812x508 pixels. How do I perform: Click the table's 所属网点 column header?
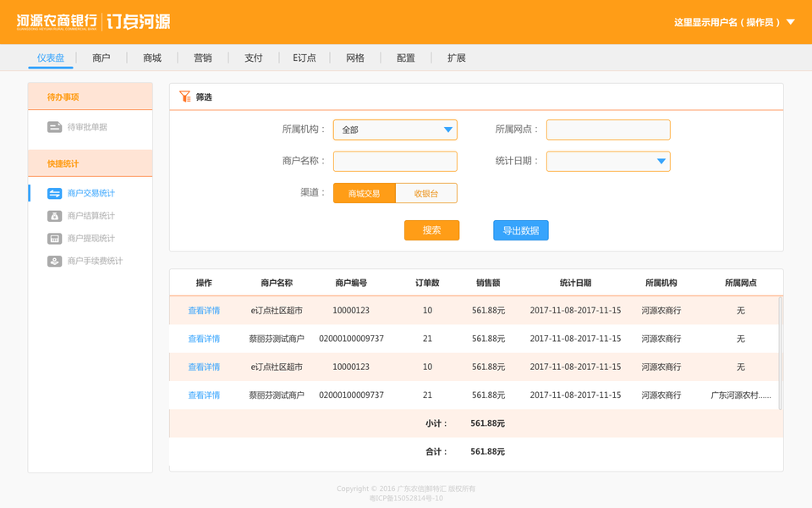741,283
